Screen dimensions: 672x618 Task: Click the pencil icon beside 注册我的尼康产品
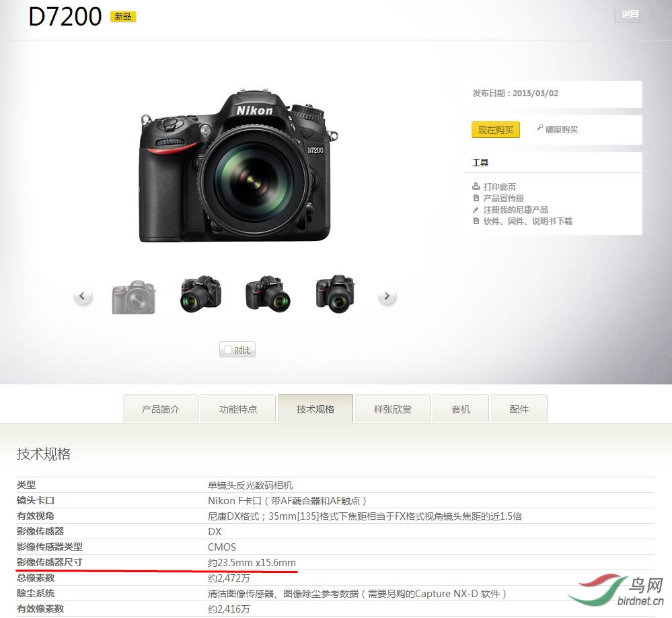476,210
